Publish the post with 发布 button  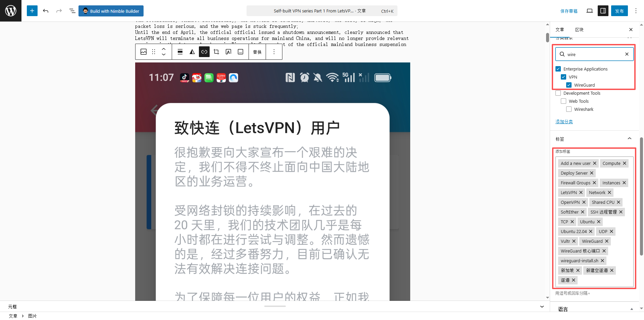pyautogui.click(x=620, y=11)
